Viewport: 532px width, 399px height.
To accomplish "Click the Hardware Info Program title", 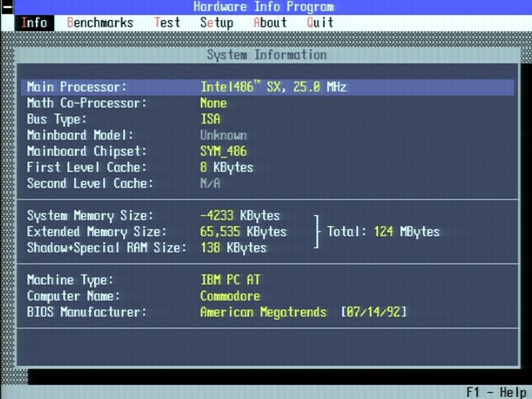I will click(x=263, y=7).
